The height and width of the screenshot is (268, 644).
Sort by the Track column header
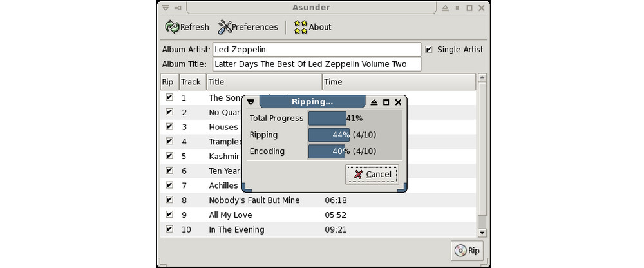pyautogui.click(x=193, y=82)
